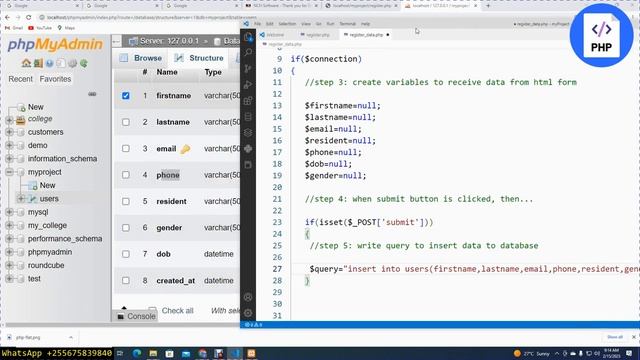Expand the mysql database node
This screenshot has width=640, height=360.
click(x=9, y=212)
